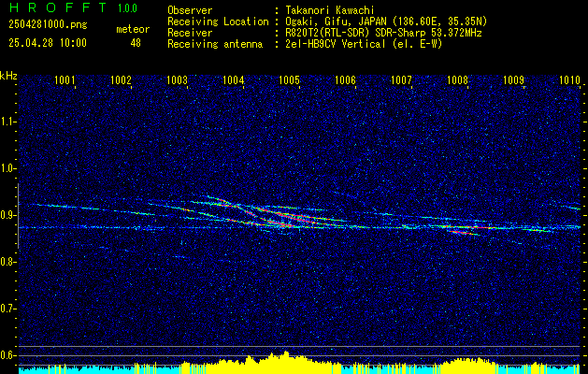Click the 0.6 kHz frequency label
This screenshot has width=588, height=374.
(x=7, y=355)
